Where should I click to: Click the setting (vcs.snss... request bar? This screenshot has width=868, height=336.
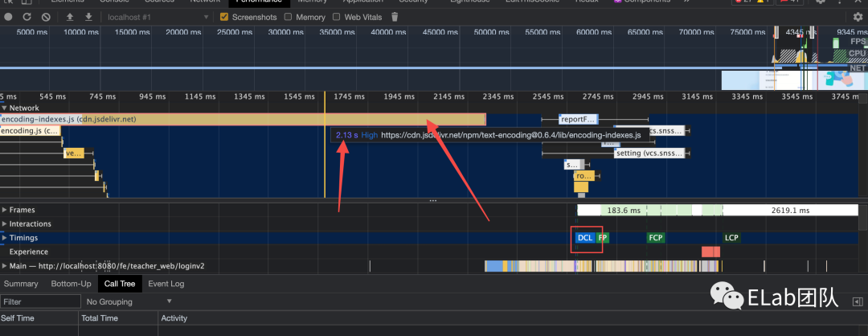coord(650,154)
